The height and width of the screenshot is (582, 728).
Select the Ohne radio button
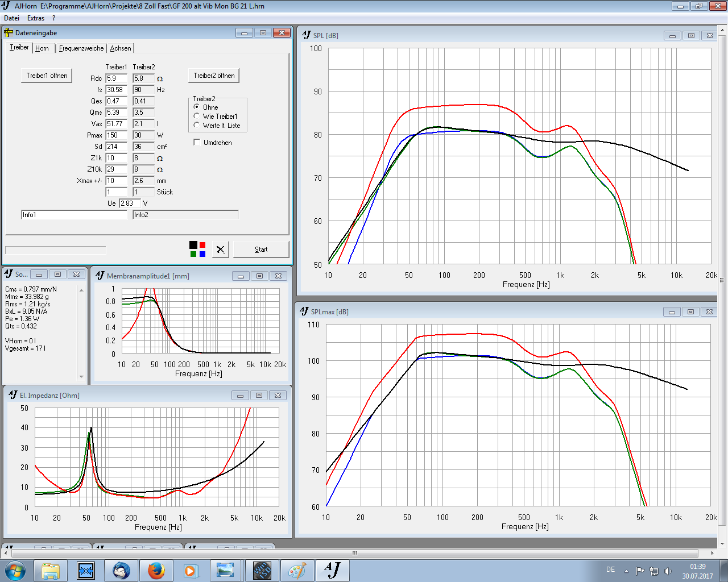pyautogui.click(x=197, y=107)
